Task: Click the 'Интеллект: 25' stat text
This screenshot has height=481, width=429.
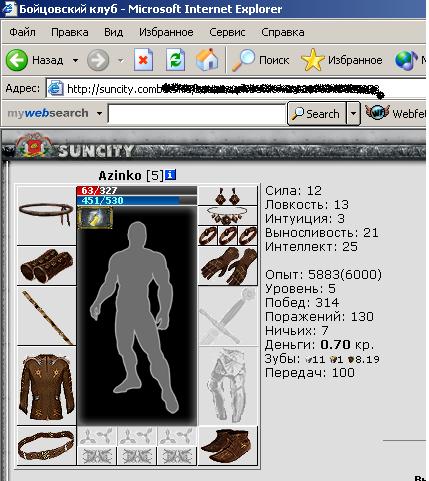Action: coord(311,247)
